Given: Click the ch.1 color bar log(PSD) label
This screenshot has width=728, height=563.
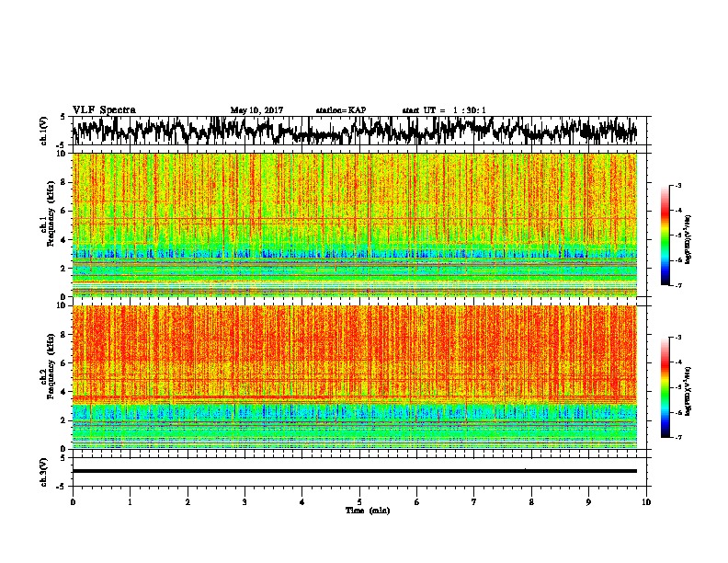Looking at the screenshot, I should tap(688, 240).
